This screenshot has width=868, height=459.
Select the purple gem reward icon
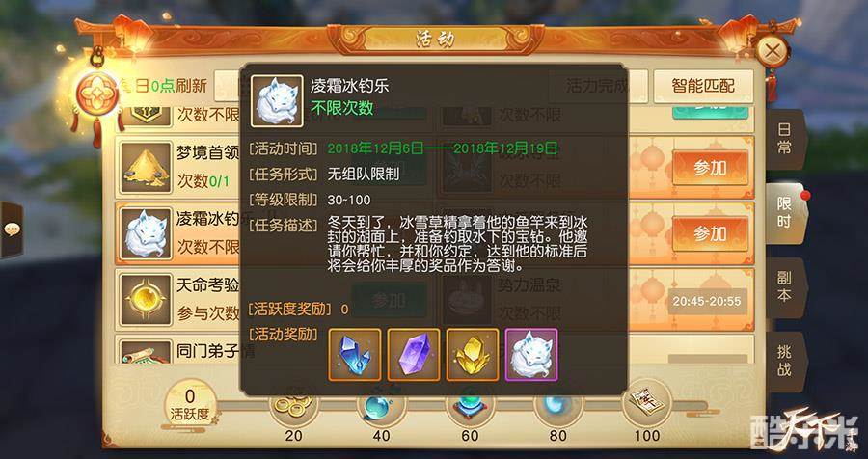click(414, 354)
